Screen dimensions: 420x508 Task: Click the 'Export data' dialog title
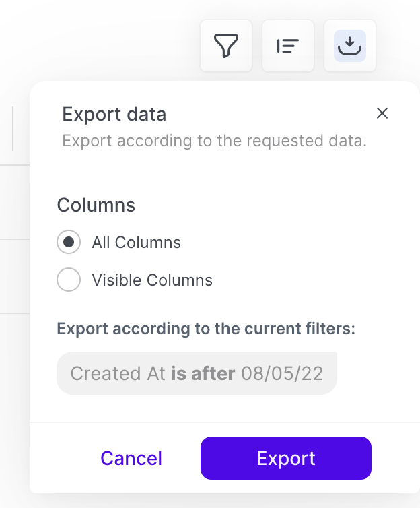(114, 114)
